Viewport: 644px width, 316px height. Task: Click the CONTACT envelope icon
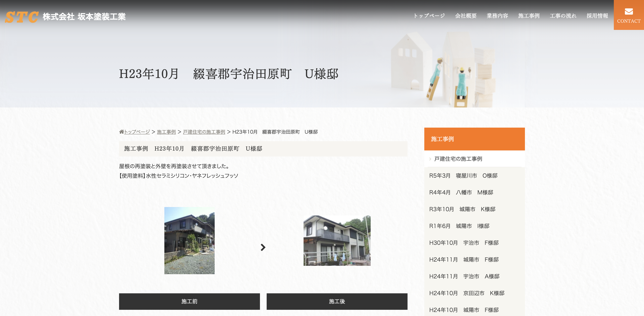(x=629, y=12)
